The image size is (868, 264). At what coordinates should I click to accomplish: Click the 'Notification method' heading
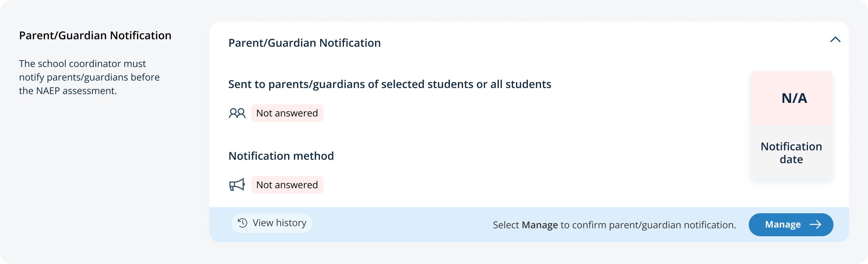(x=281, y=156)
